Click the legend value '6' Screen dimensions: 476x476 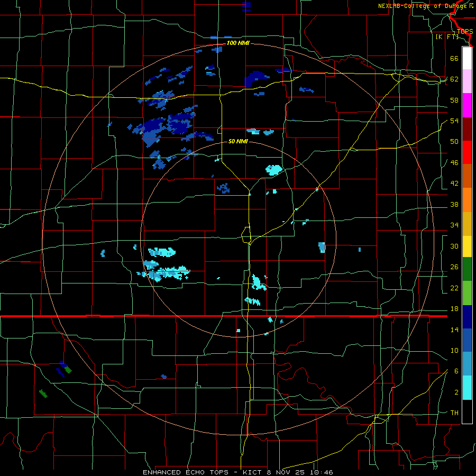tap(456, 371)
